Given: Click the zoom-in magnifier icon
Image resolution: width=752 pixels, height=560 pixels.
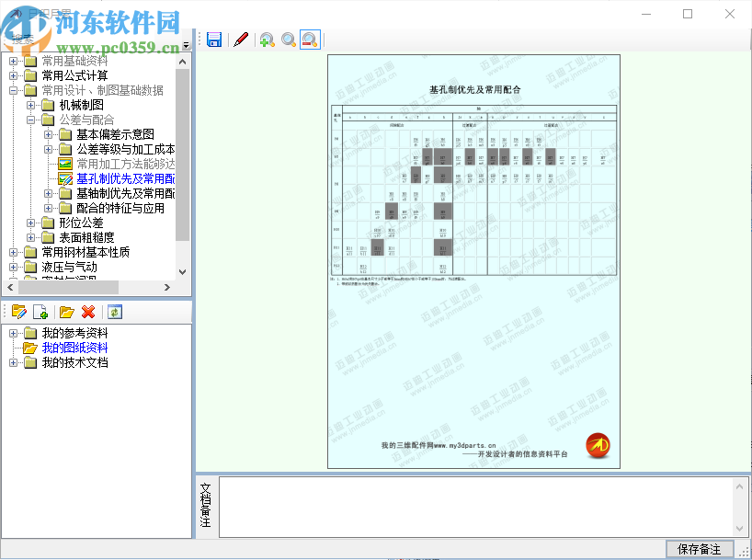Looking at the screenshot, I should coord(268,40).
